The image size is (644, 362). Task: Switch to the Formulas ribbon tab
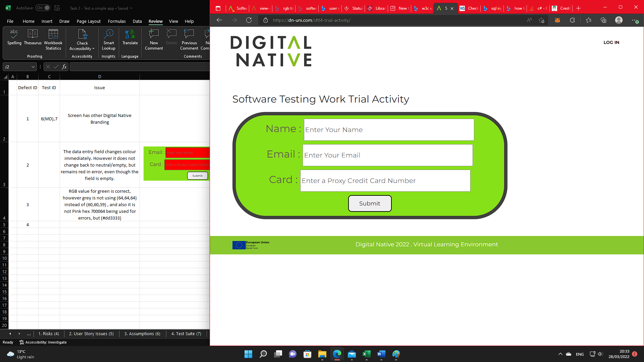click(x=117, y=21)
